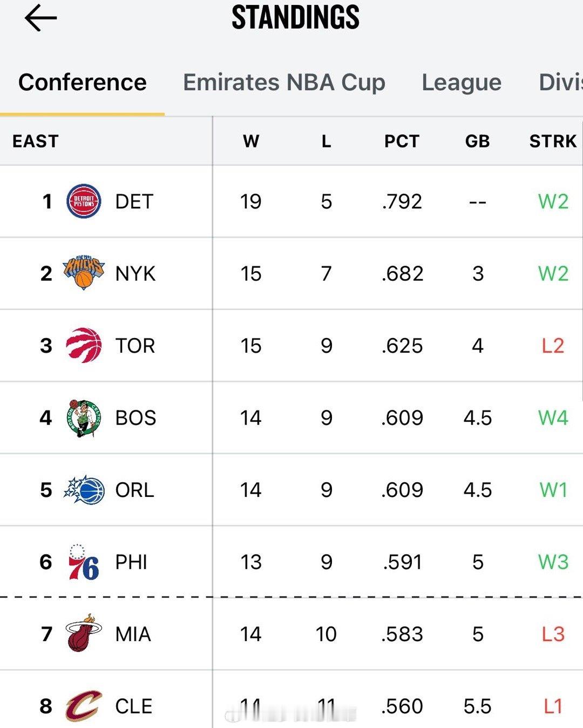Select the Miami Heat logo

84,633
